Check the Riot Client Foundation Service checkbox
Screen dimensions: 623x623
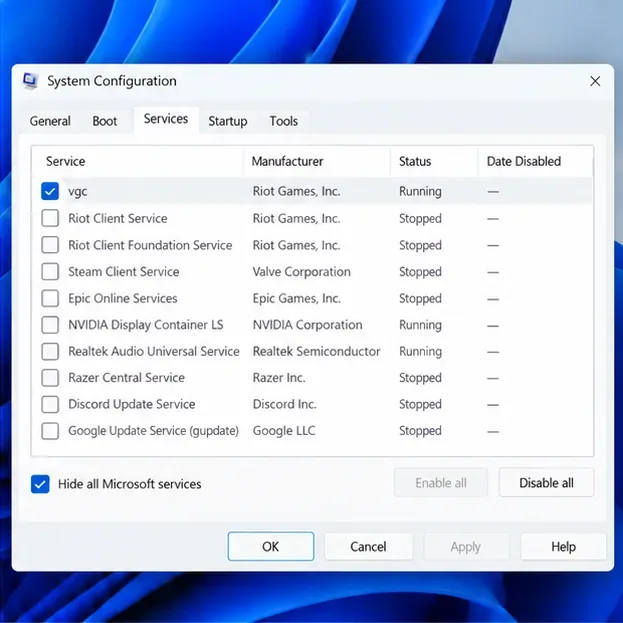[50, 245]
